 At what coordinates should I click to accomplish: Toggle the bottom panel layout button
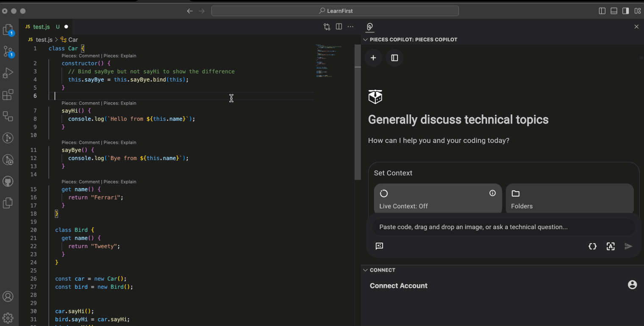614,11
